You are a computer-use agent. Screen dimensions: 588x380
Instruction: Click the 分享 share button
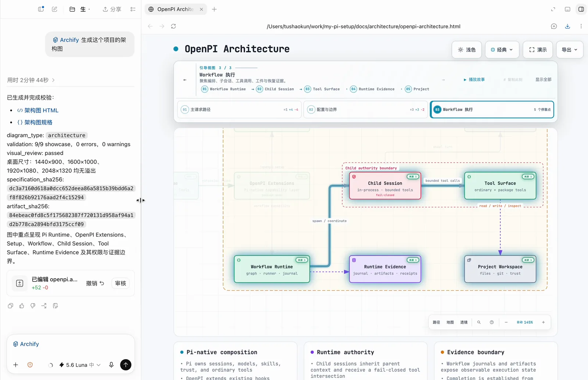coord(112,9)
